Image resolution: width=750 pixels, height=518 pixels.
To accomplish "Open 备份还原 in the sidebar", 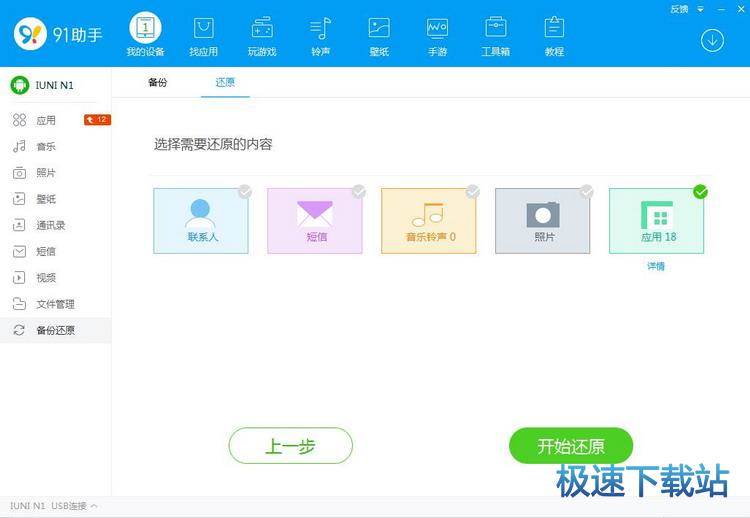I will click(55, 330).
